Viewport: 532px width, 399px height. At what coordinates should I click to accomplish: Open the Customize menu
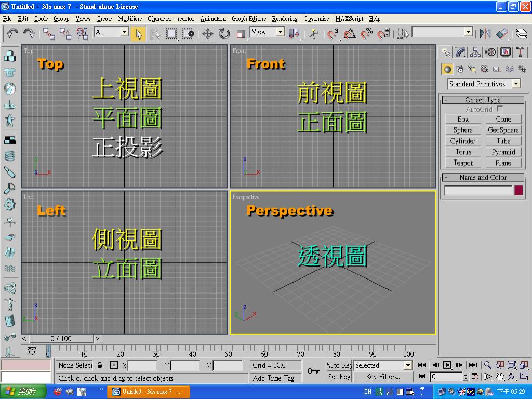click(x=316, y=19)
